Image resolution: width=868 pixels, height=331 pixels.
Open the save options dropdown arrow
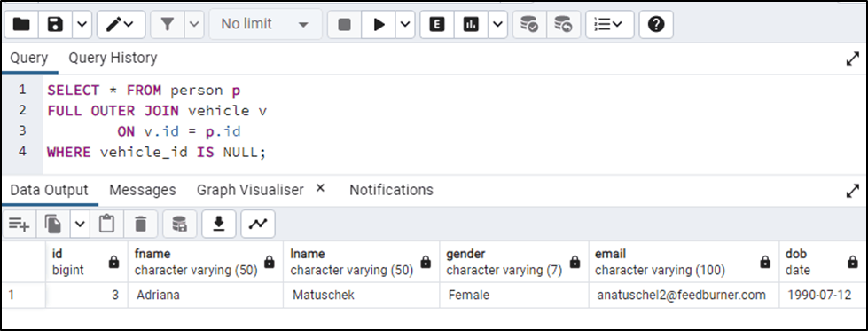pos(82,24)
